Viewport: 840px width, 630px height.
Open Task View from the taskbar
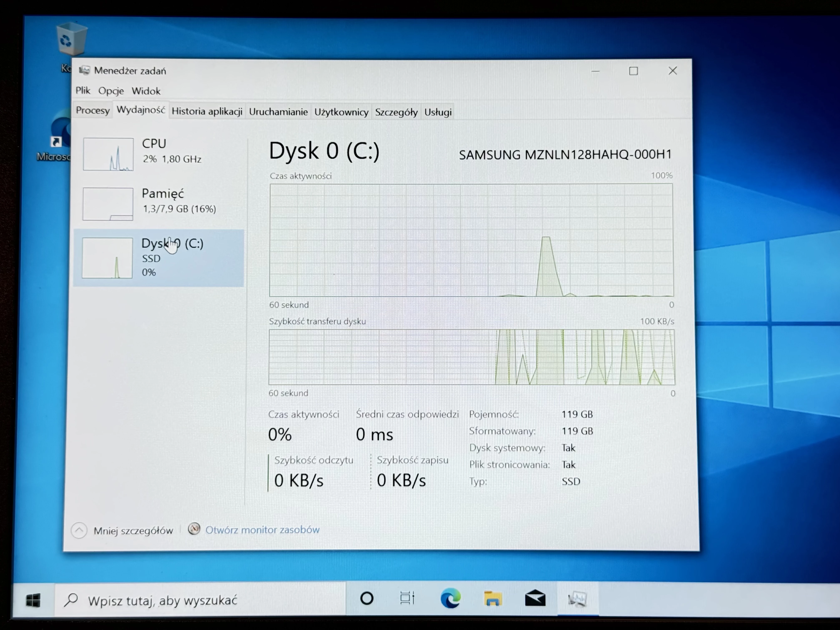(x=407, y=599)
